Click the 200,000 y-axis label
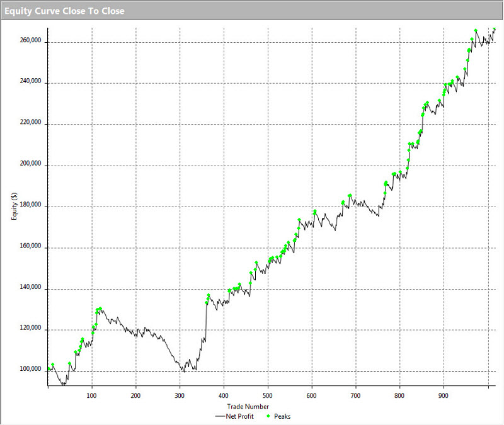 (30, 164)
